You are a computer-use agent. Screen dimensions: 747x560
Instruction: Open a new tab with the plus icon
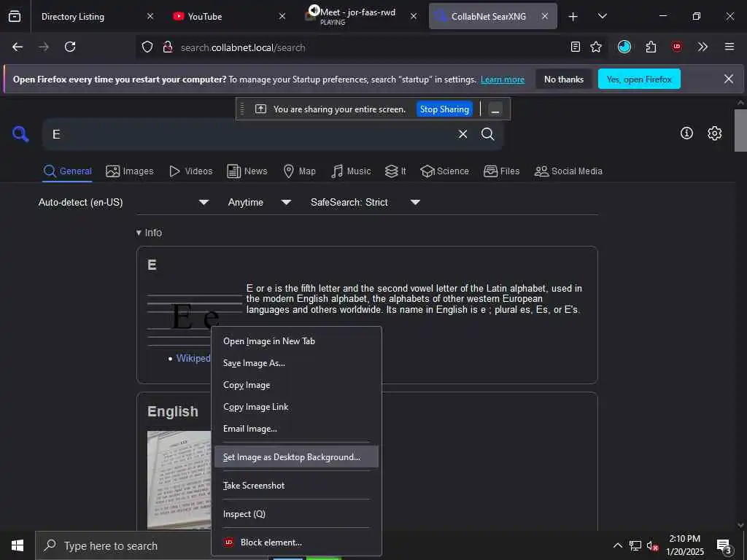[x=573, y=17]
